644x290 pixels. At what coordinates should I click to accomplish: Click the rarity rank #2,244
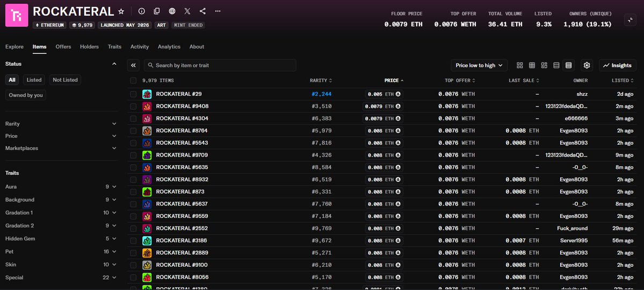coord(321,94)
